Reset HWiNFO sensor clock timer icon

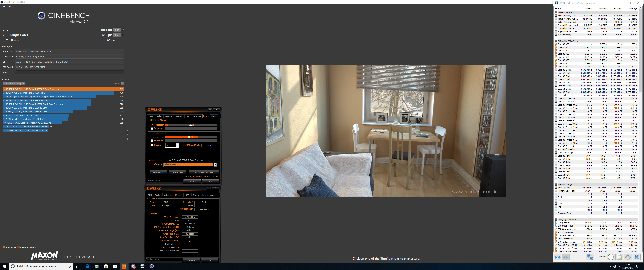click(611, 257)
